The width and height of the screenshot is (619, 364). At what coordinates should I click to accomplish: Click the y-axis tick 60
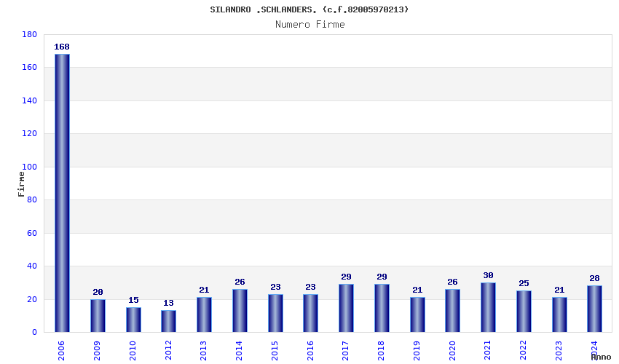(x=32, y=233)
